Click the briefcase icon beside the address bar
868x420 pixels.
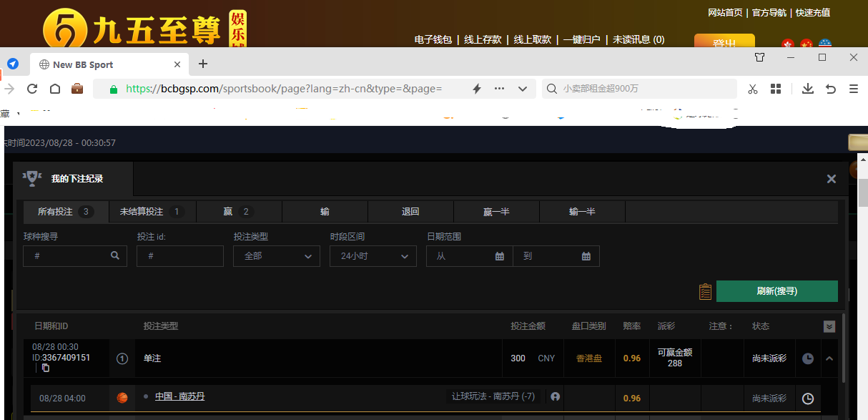click(x=77, y=89)
